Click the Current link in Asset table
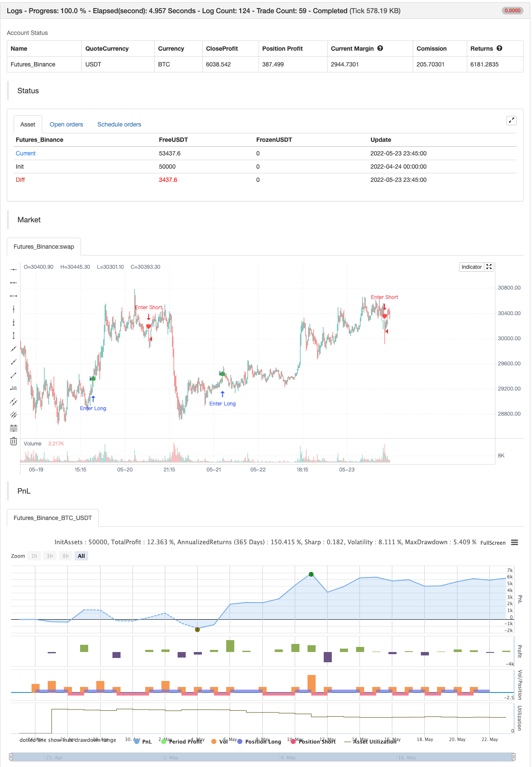This screenshot has height=767, width=532. click(x=26, y=153)
